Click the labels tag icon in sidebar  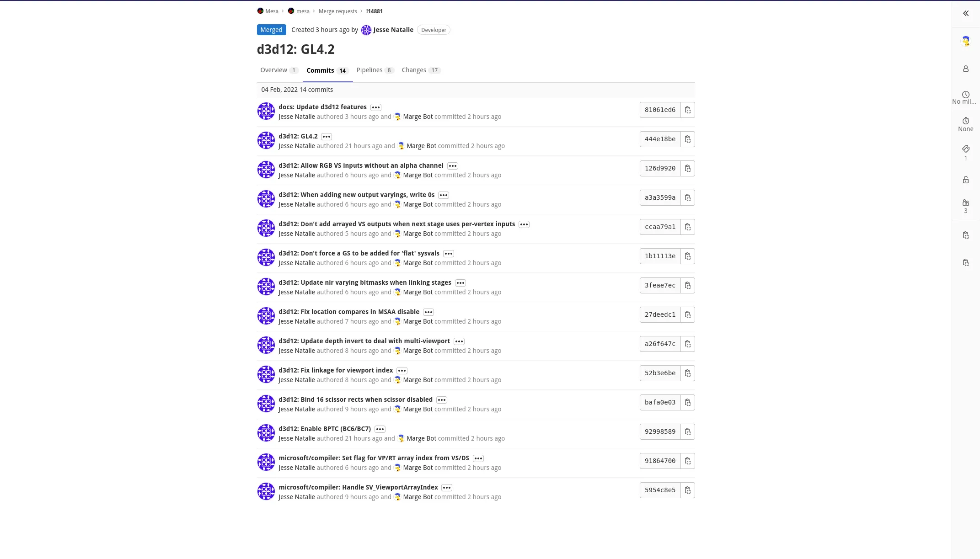point(965,149)
